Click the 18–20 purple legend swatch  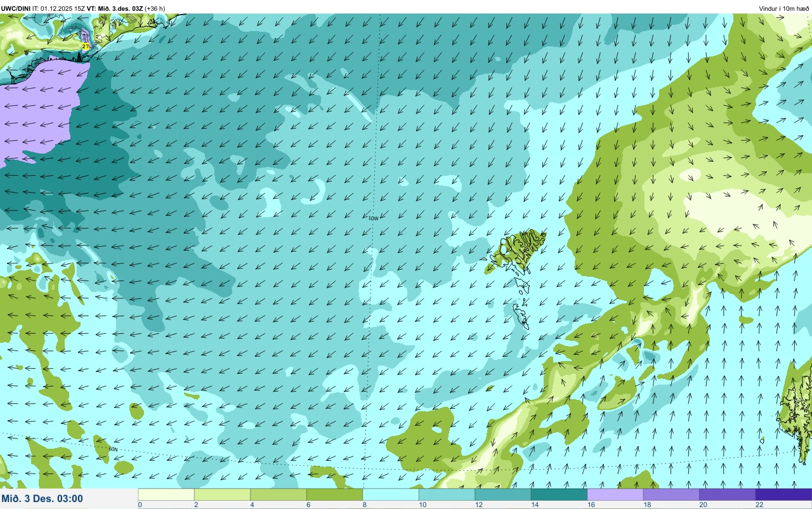coord(671,494)
